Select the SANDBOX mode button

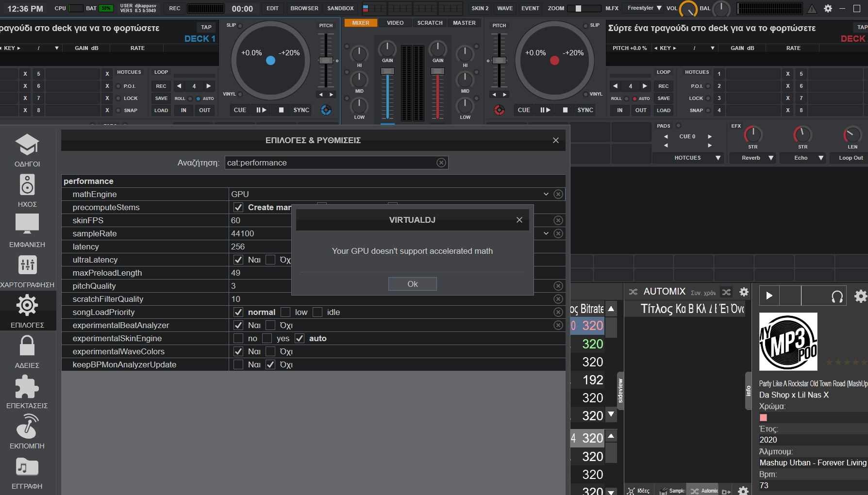(340, 8)
